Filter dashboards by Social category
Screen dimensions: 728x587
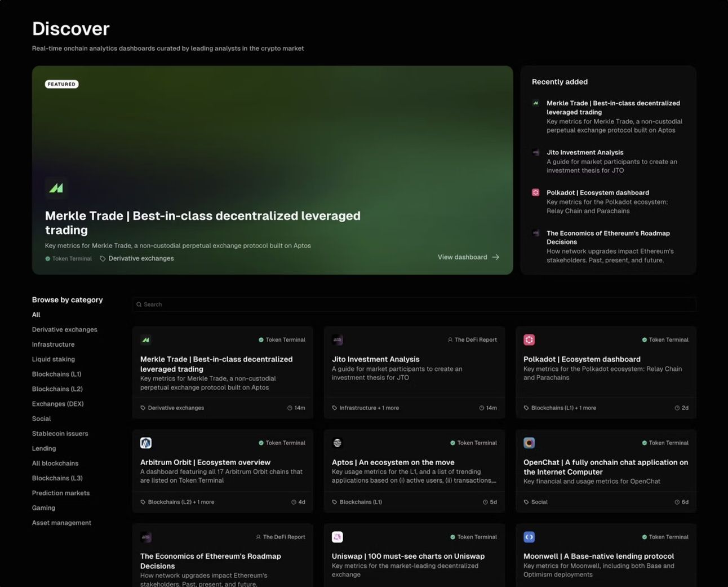coord(42,419)
